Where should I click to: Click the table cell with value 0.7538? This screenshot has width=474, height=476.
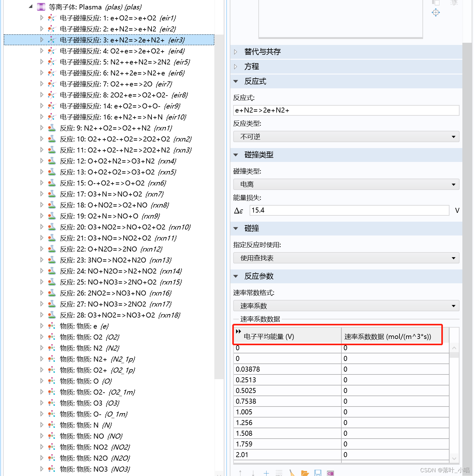click(x=287, y=401)
